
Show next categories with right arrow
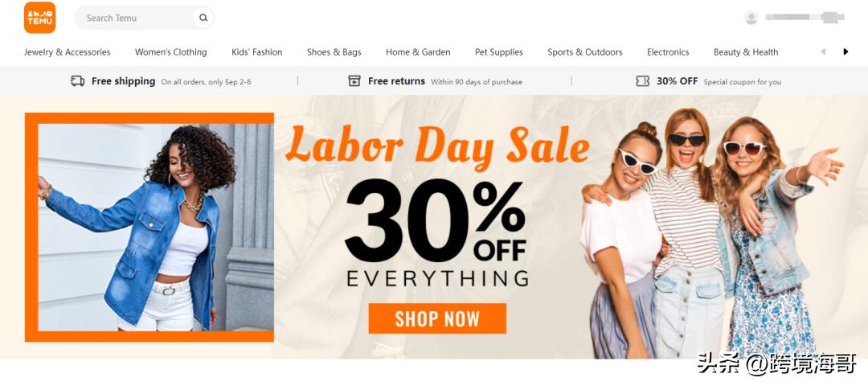coord(845,51)
